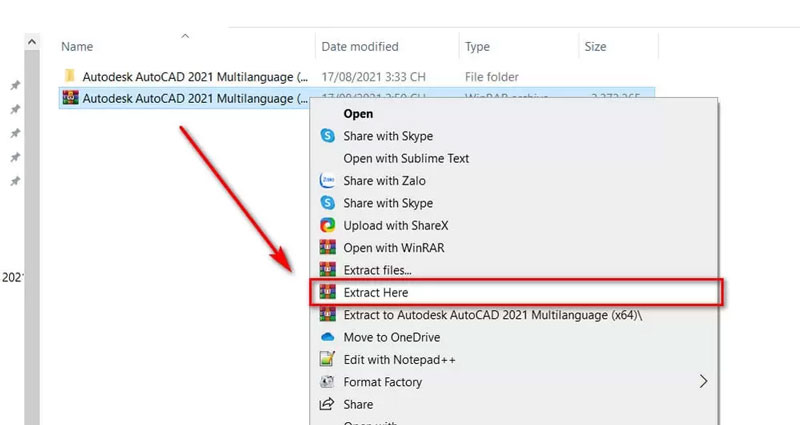This screenshot has width=800, height=425.
Task: Select the Autodesk AutoCAD 2021 Multilanguage folder row
Action: (x=357, y=77)
